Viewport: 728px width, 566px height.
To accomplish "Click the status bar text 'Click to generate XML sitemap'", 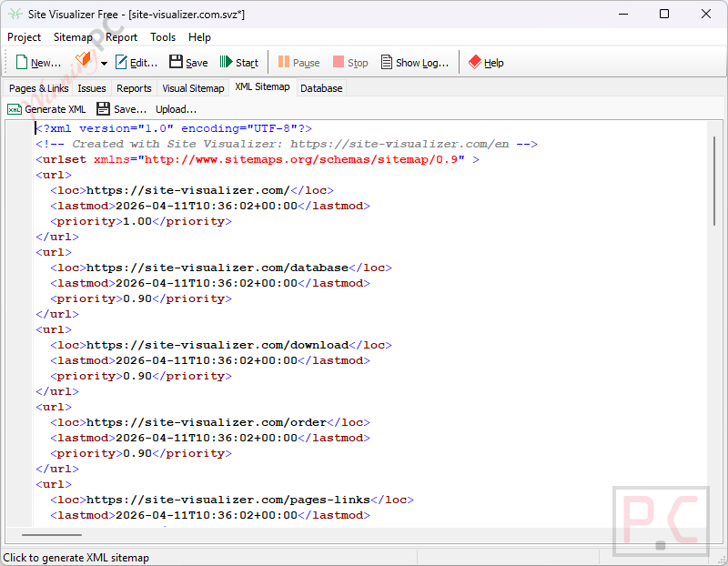I will tap(76, 558).
